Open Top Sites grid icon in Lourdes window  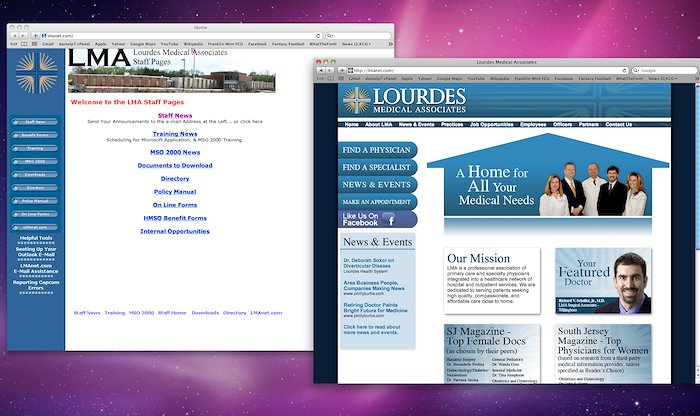[341, 79]
